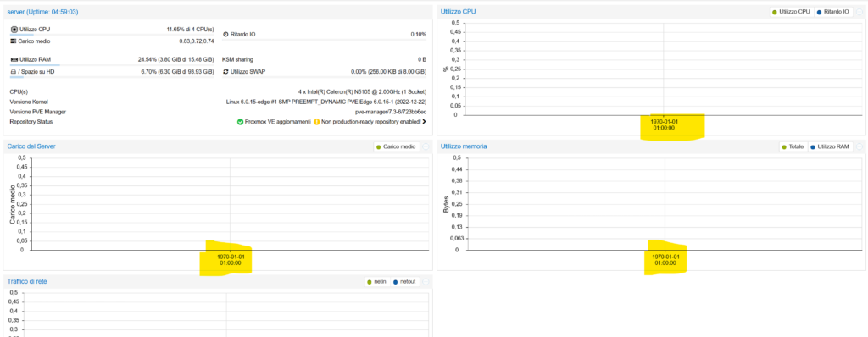Click the undo zoom circle in Carico del Server panel
The image size is (868, 337).
pos(426,146)
